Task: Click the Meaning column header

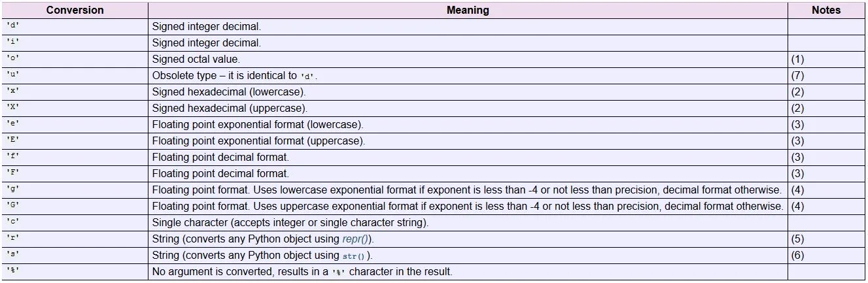Action: tap(468, 10)
